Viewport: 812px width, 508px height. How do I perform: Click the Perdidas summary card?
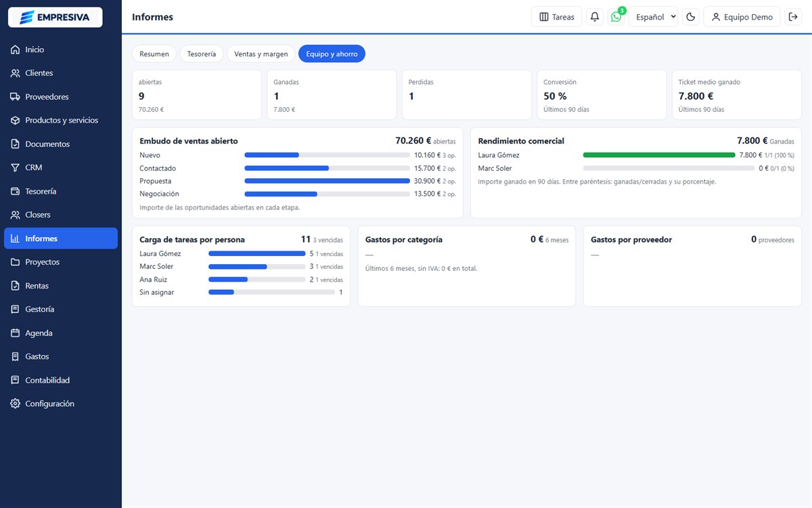467,95
